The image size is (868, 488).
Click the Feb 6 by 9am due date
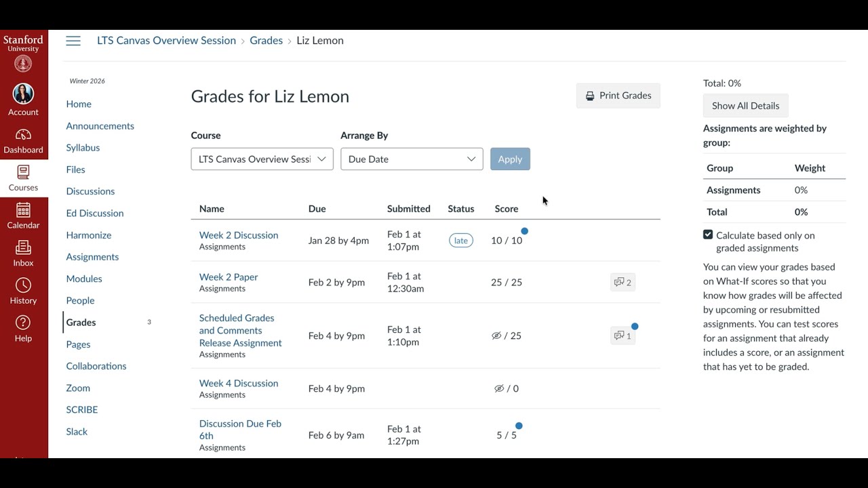click(x=336, y=435)
